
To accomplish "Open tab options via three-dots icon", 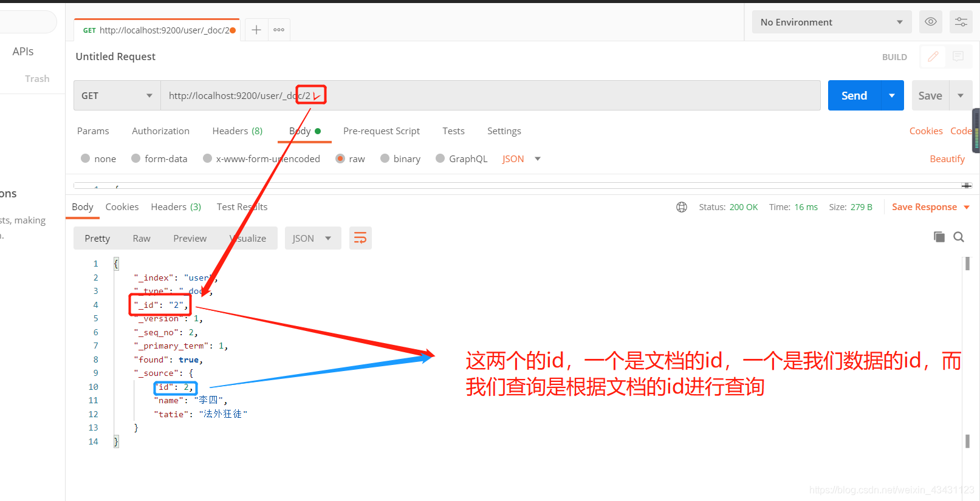I will pos(279,30).
